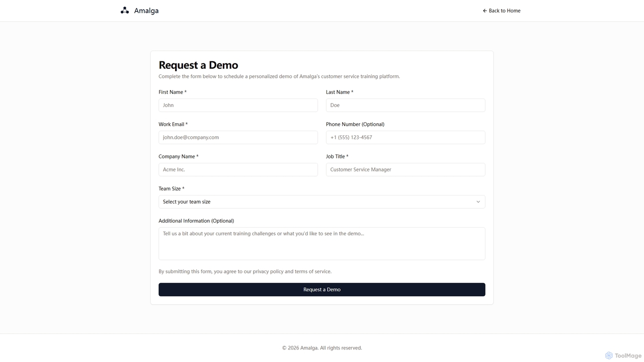Open the Team Size dropdown

coord(322,202)
